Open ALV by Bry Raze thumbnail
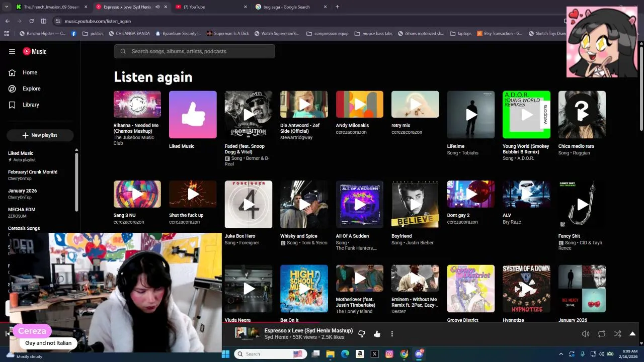Viewport: 644px width, 362px height. [526, 194]
